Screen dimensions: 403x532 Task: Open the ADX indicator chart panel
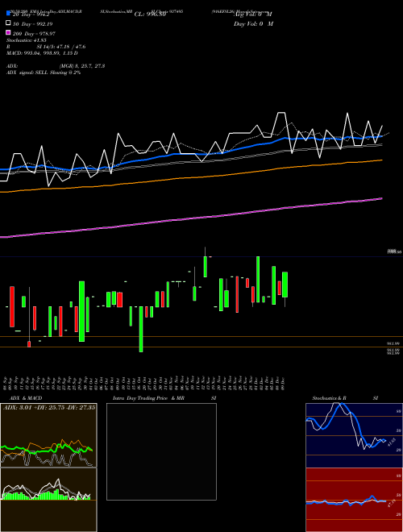tap(48, 435)
